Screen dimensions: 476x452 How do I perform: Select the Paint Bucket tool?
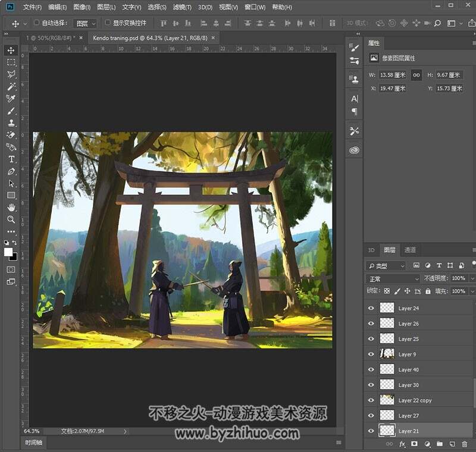click(11, 147)
